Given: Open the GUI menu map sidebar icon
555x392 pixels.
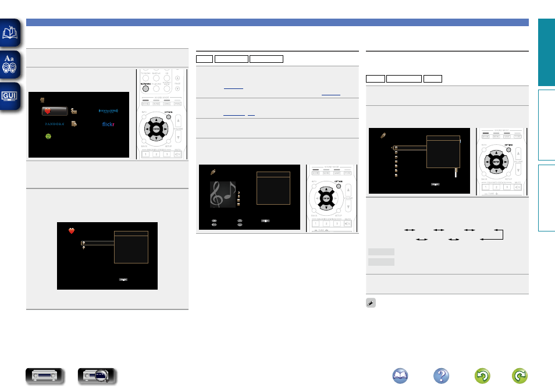Looking at the screenshot, I should click(10, 96).
